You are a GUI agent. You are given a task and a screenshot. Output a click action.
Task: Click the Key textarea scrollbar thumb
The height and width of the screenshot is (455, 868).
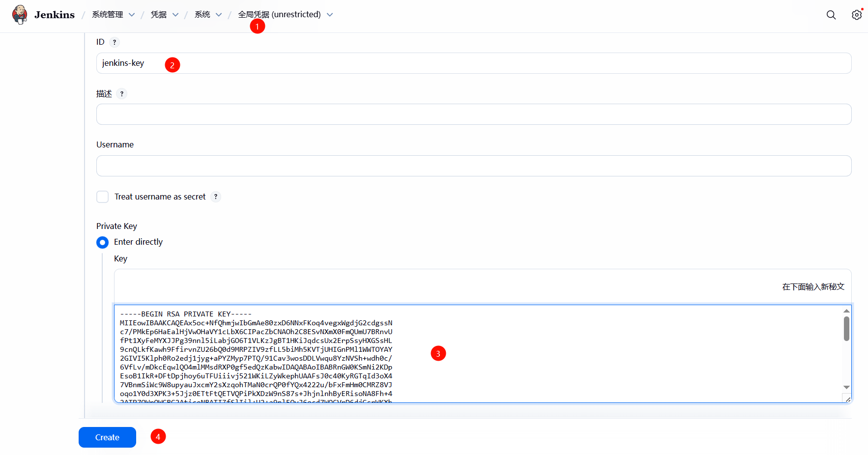tap(846, 328)
